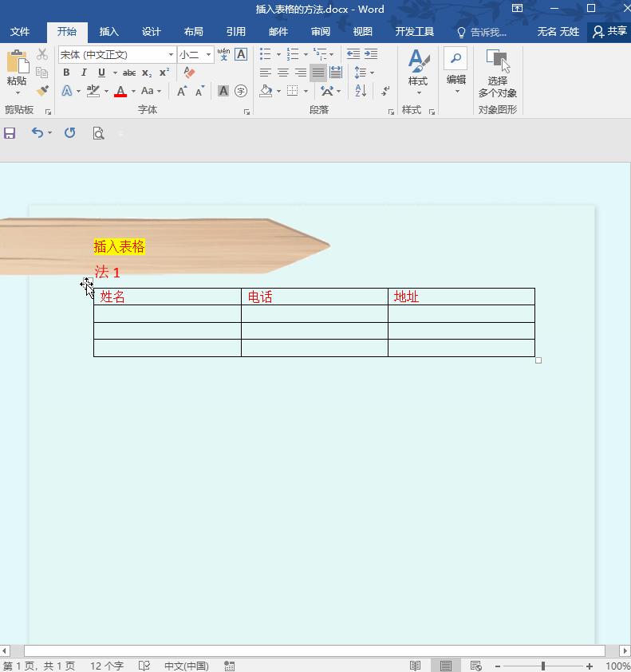Image resolution: width=631 pixels, height=672 pixels.
Task: Click Select Multiple Objects button
Action: pyautogui.click(x=498, y=73)
